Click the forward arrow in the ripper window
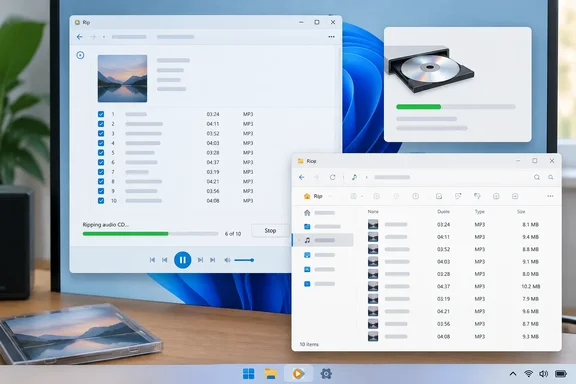Viewport: 576px width, 384px height. coord(93,37)
